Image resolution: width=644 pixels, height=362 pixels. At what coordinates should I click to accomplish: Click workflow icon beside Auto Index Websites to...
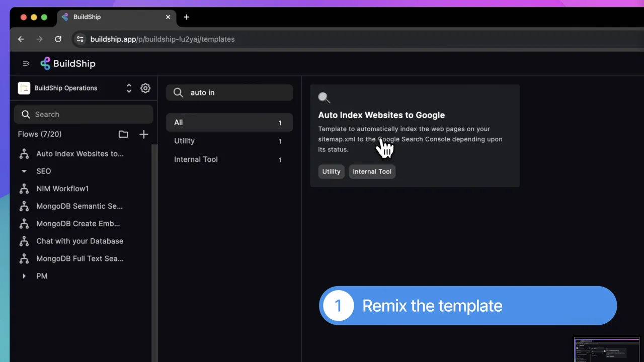(24, 153)
